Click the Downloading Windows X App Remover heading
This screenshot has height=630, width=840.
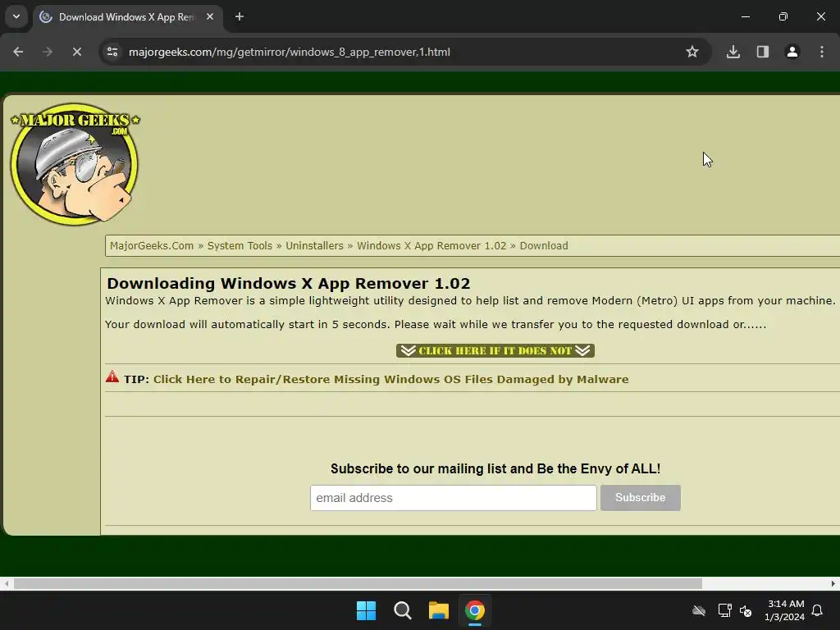(x=288, y=283)
